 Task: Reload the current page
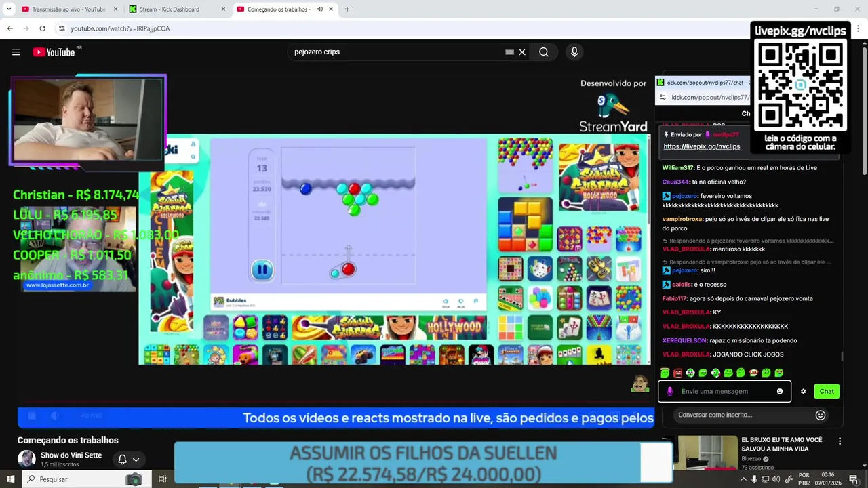[x=42, y=28]
